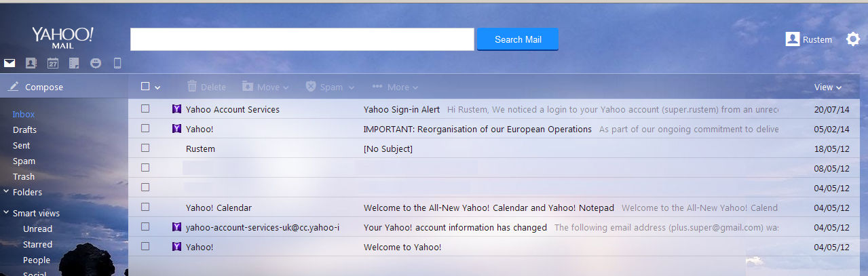Click the date 05/02/14
This screenshot has width=868, height=276.
tap(833, 129)
